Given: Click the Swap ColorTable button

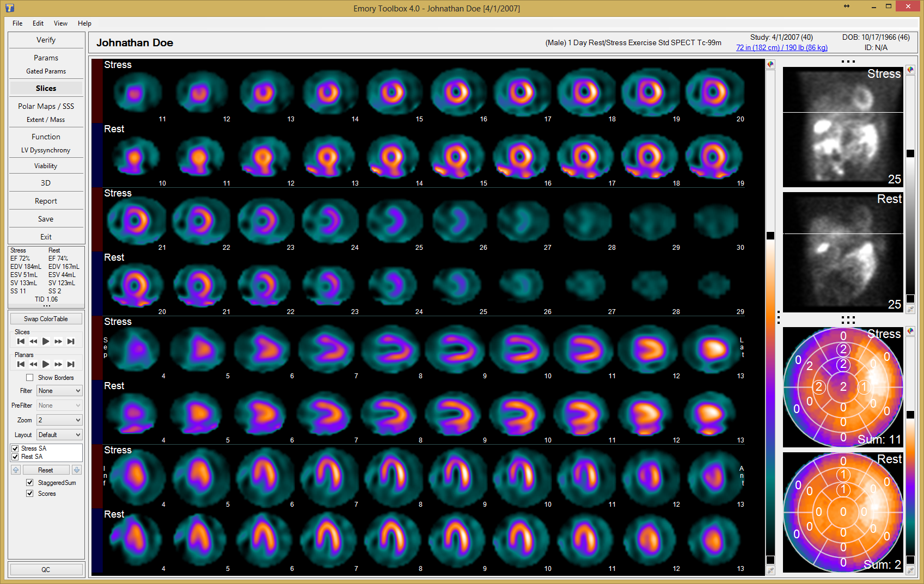Looking at the screenshot, I should tap(46, 319).
